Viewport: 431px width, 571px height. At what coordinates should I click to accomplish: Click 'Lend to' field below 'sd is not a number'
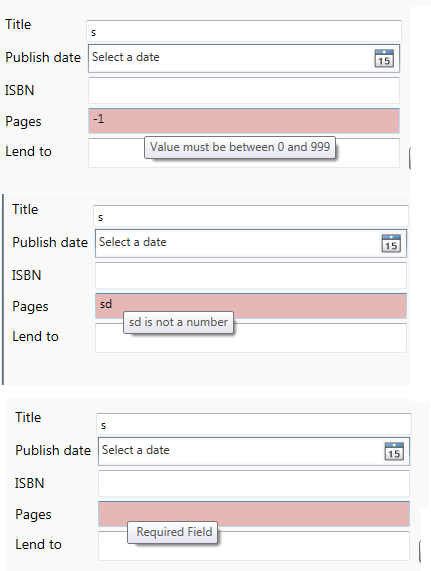(x=251, y=338)
